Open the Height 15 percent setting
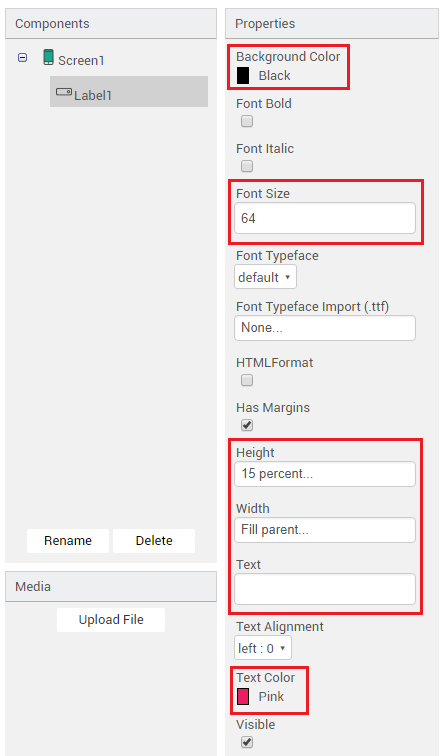 325,473
